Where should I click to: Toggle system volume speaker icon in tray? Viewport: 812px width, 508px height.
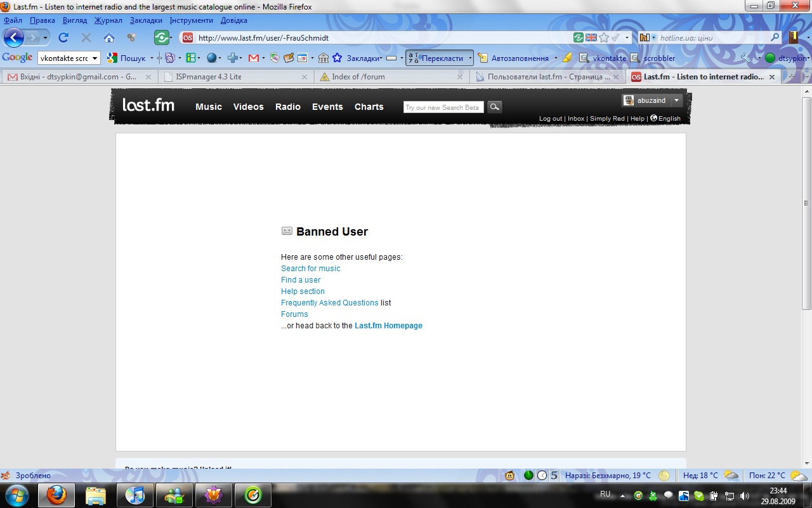point(745,495)
